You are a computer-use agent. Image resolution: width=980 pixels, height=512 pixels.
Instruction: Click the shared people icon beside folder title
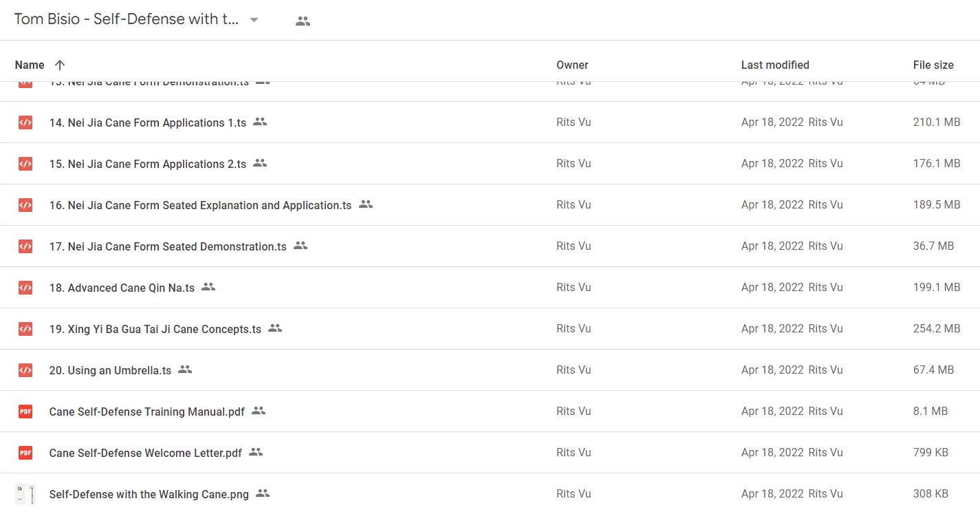click(x=303, y=21)
